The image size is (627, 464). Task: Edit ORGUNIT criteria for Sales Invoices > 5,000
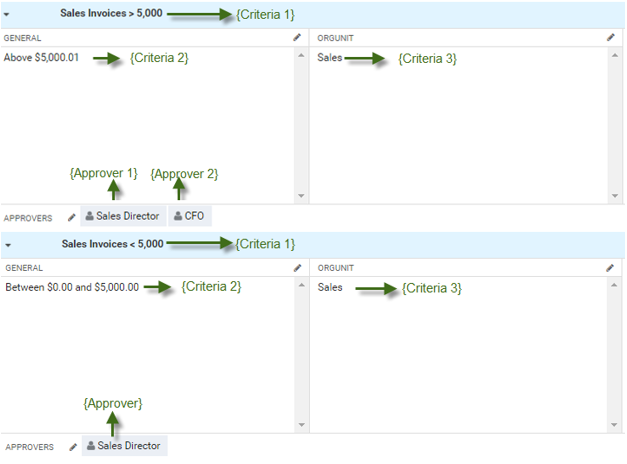click(x=611, y=37)
